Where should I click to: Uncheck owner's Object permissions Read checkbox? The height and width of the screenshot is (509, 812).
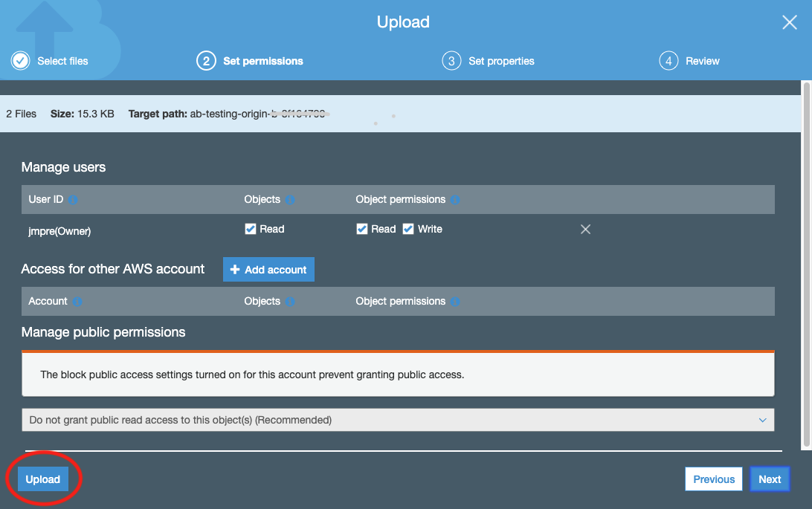coord(362,229)
